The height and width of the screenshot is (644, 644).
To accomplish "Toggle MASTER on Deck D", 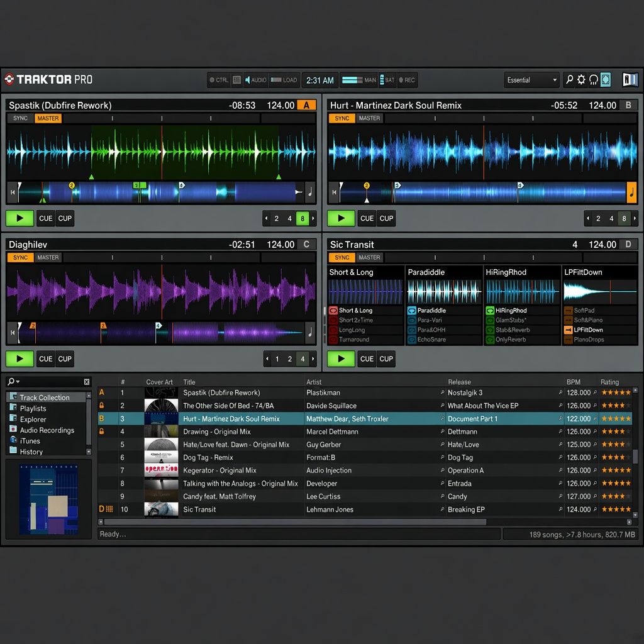I will tap(369, 257).
